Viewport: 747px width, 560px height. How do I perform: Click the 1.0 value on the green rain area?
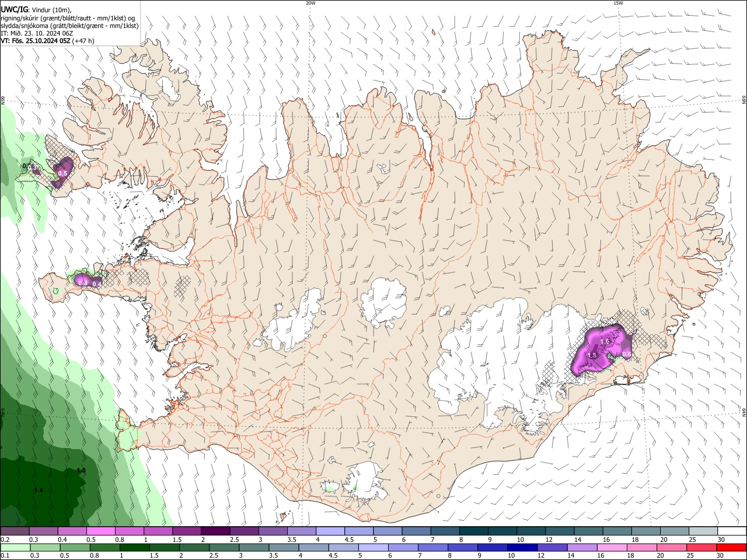pyautogui.click(x=81, y=470)
